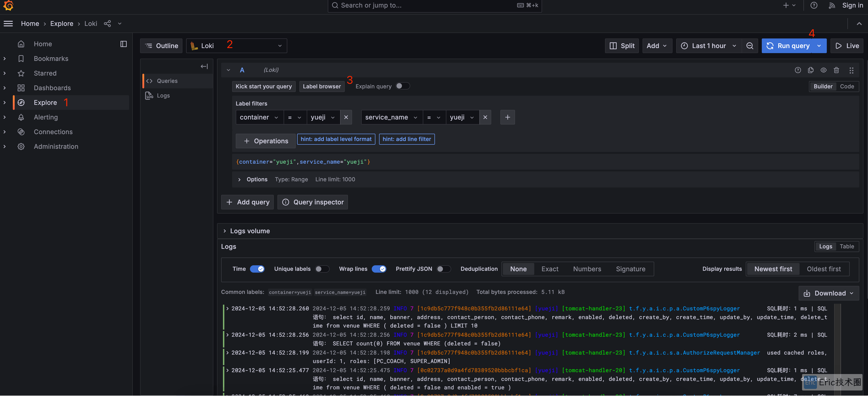This screenshot has height=396, width=868.
Task: Open the Query inspector
Action: [312, 202]
